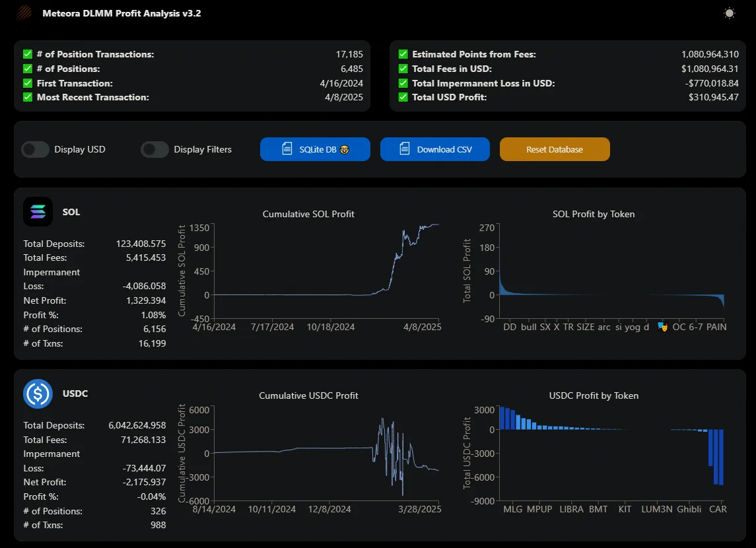Click the SOL Net Profit value 1,329.394
Screen dimensions: 756x548
coord(146,300)
